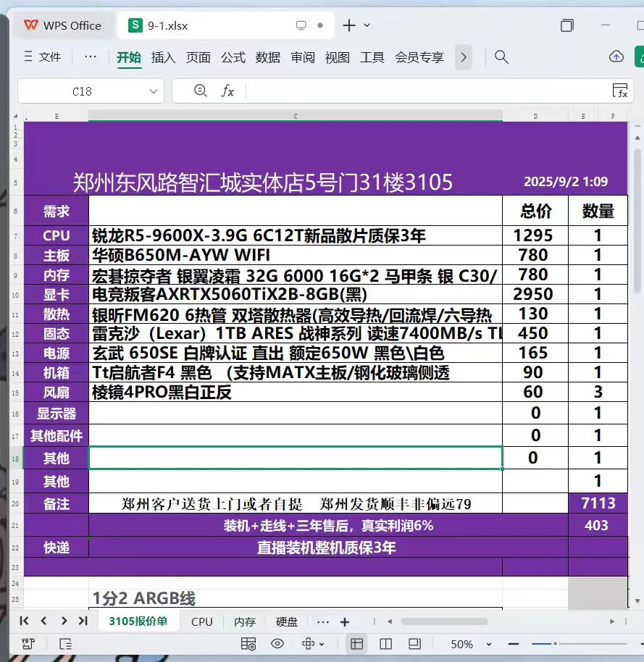
Task: Click the status bar macro/record icon at left
Action: pos(28,644)
